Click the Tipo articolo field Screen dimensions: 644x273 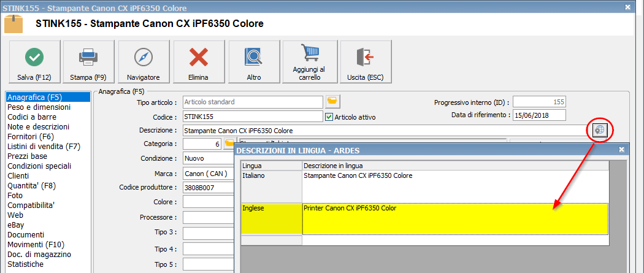coord(253,101)
